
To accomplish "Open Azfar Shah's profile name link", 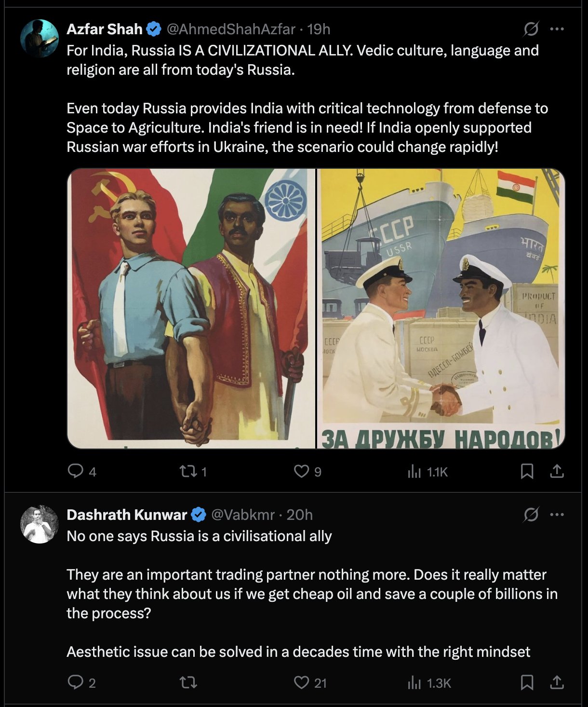I will pos(105,29).
